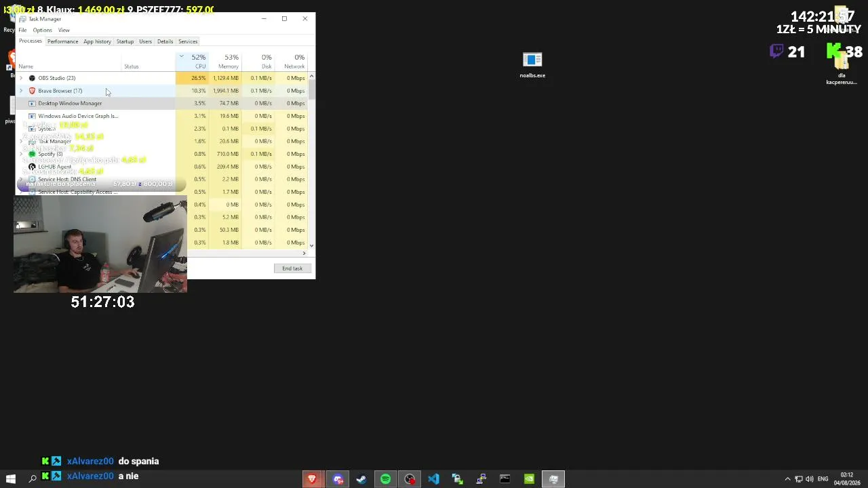The height and width of the screenshot is (488, 868).
Task: Open the taskbar clock and date
Action: (846, 479)
